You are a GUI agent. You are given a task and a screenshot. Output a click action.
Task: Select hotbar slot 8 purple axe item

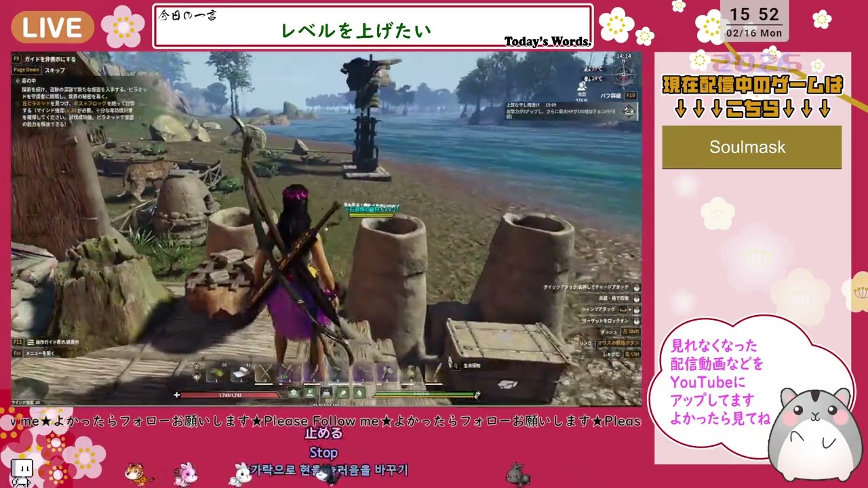(386, 373)
